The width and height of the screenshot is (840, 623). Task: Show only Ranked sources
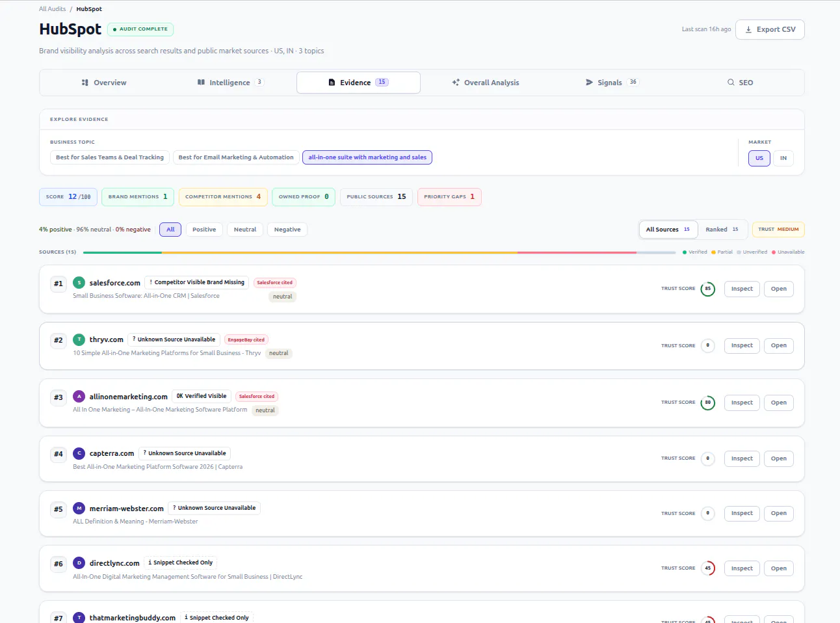(722, 230)
